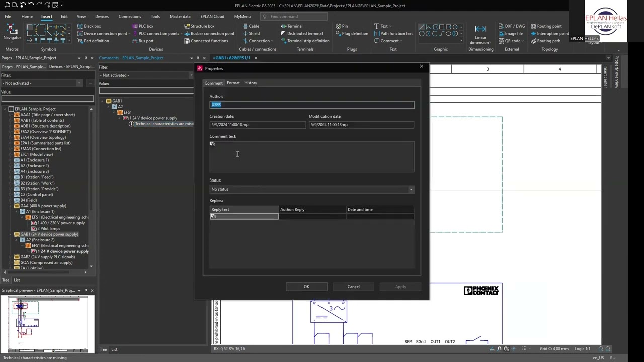Insert a Device connection point
The image size is (644, 362).
pyautogui.click(x=102, y=34)
